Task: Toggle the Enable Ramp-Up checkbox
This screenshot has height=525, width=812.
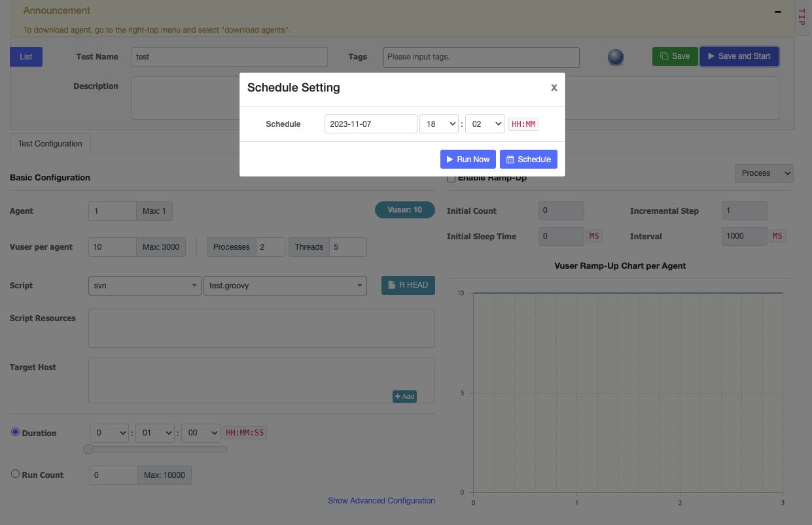Action: click(x=451, y=178)
